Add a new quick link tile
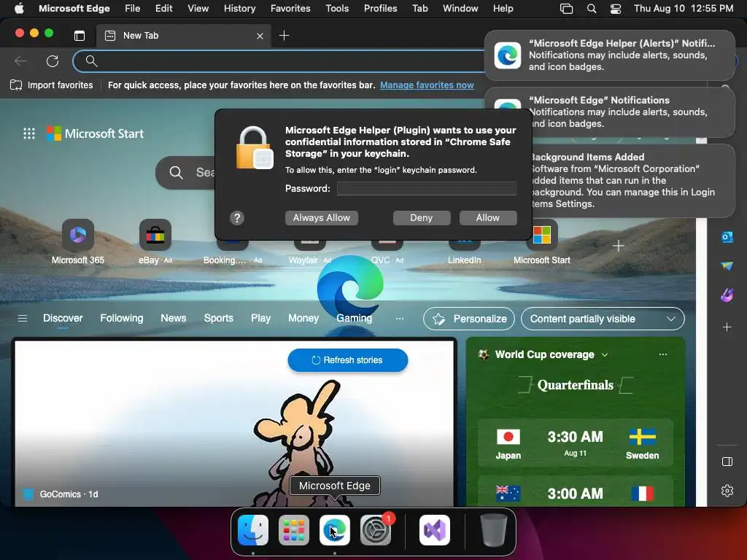 click(619, 246)
